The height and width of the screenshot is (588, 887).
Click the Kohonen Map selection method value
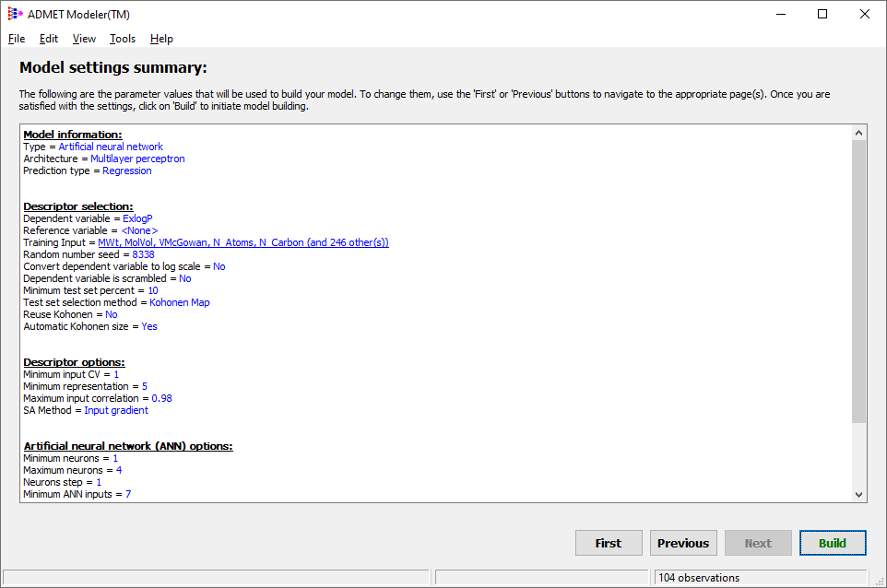tap(179, 302)
